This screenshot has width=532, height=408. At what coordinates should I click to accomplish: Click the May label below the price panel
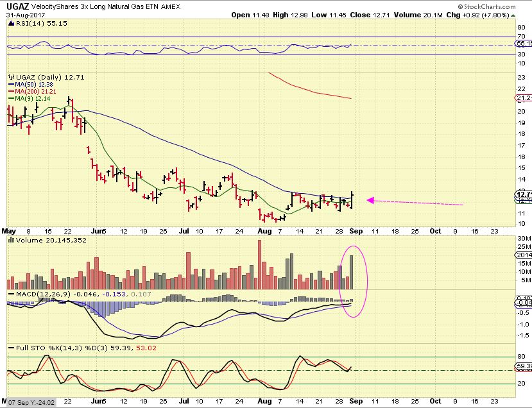coord(9,231)
